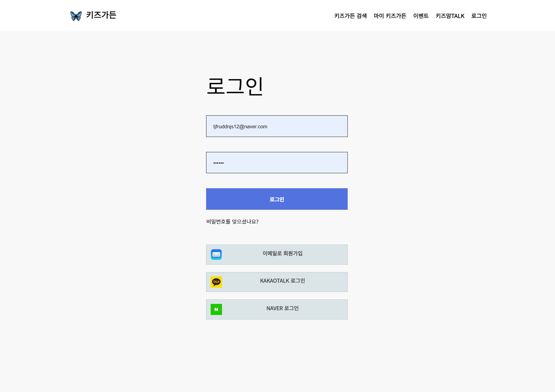
Task: Go to 마이 키즈가든
Action: tap(390, 16)
